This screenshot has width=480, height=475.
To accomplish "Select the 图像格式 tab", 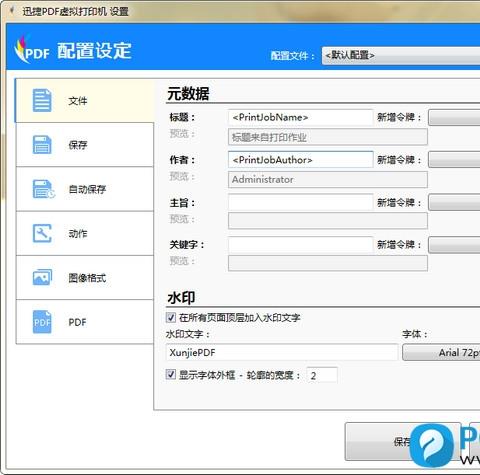I will click(85, 278).
